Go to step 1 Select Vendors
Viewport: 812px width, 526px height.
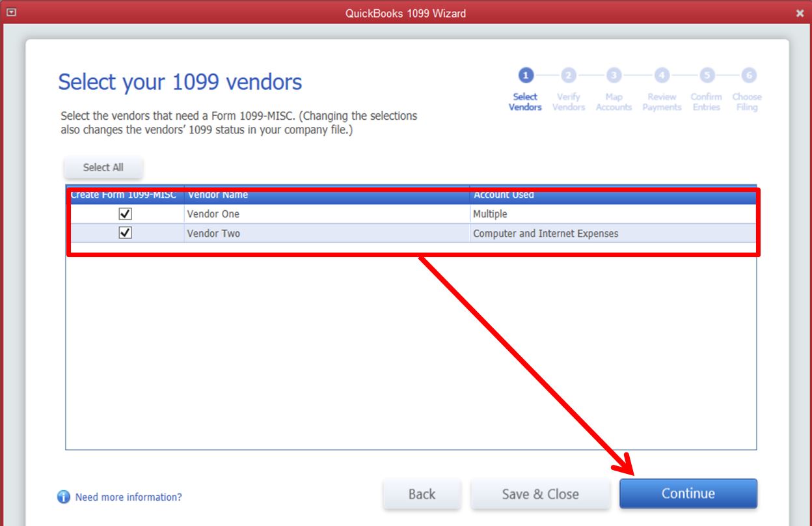click(525, 89)
